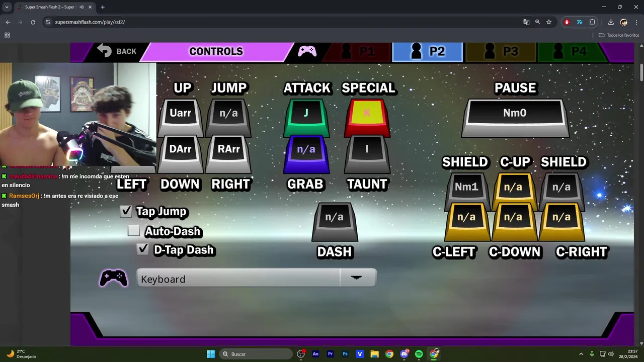The height and width of the screenshot is (362, 644).
Task: Switch to the P1 player tab
Action: tap(358, 51)
